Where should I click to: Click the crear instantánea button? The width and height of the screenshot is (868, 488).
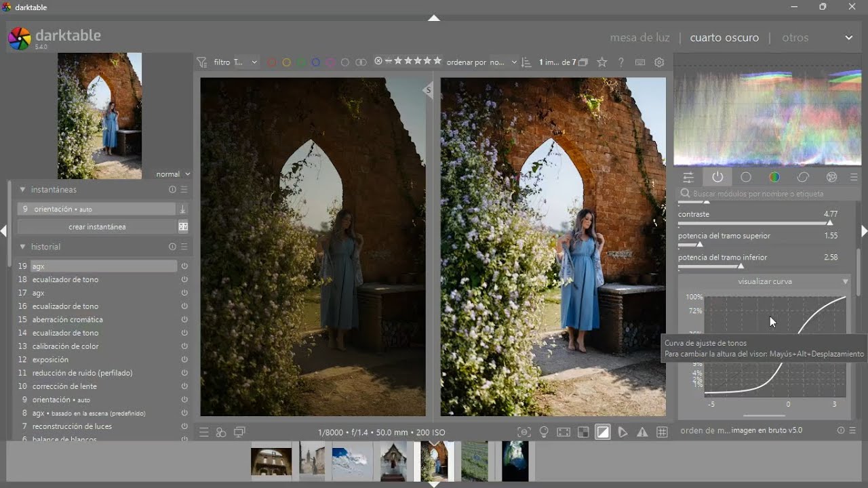[97, 227]
